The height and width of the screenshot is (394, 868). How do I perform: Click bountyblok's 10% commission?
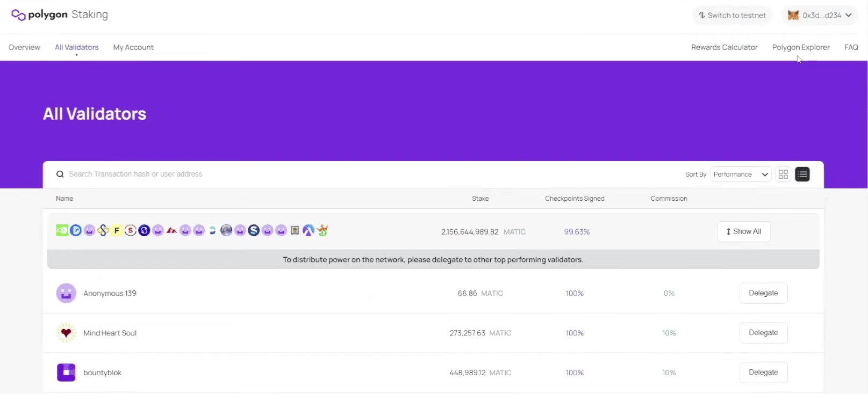pyautogui.click(x=669, y=373)
